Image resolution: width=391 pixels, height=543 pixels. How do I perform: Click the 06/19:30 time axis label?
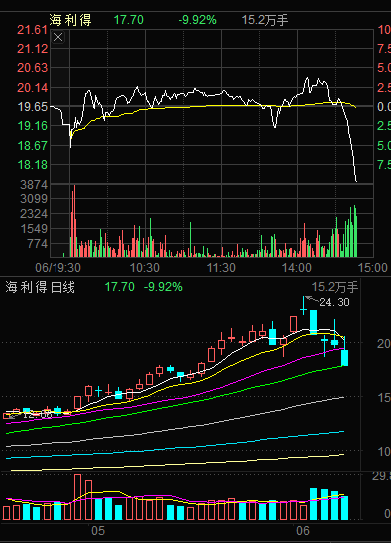point(58,268)
